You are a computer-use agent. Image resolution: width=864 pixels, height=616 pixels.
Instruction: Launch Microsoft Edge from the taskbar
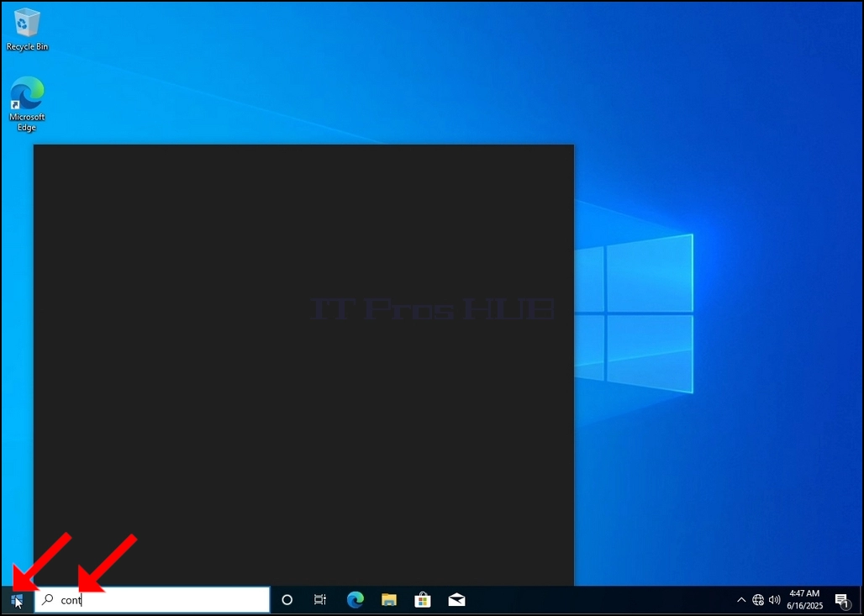(x=356, y=599)
